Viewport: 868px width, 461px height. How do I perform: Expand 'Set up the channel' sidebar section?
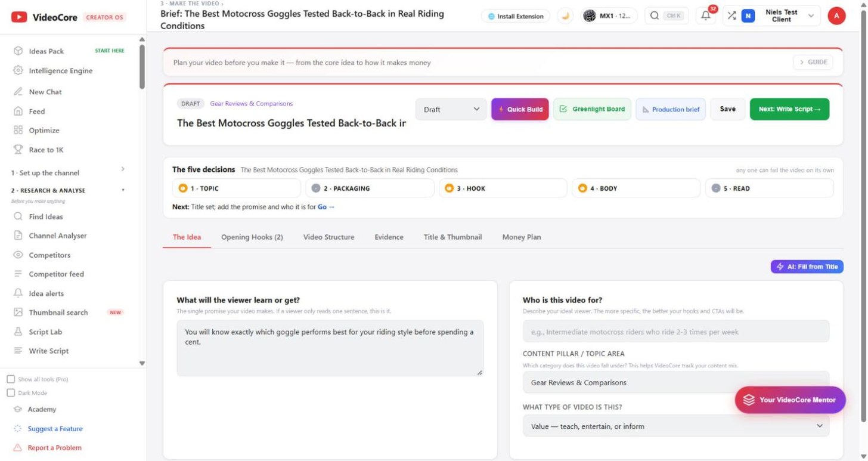[x=69, y=172]
